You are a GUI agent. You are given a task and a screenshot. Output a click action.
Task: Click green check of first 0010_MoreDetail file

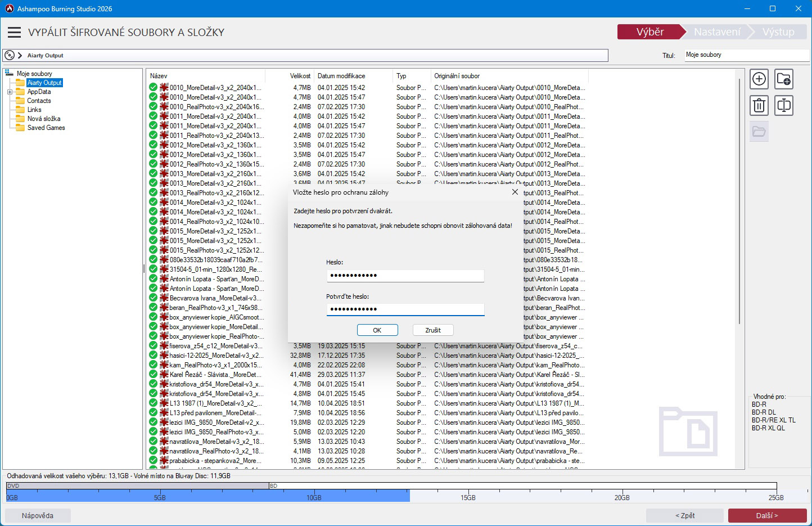click(153, 87)
